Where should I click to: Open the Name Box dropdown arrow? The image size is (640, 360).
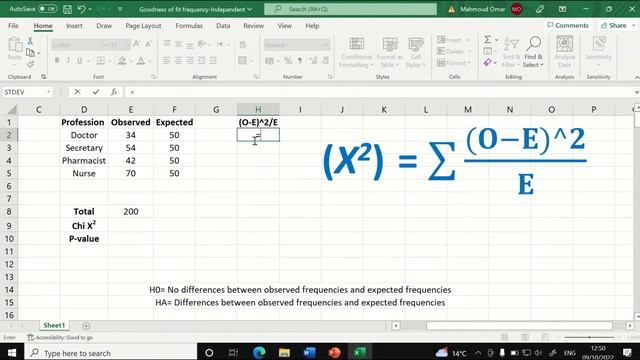click(x=48, y=92)
